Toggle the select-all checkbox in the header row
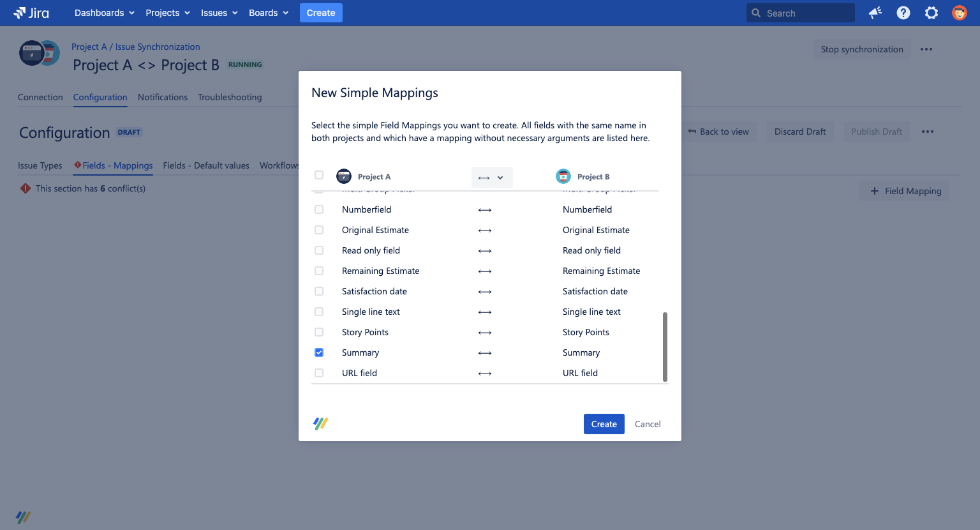Viewport: 980px width, 530px height. (319, 176)
